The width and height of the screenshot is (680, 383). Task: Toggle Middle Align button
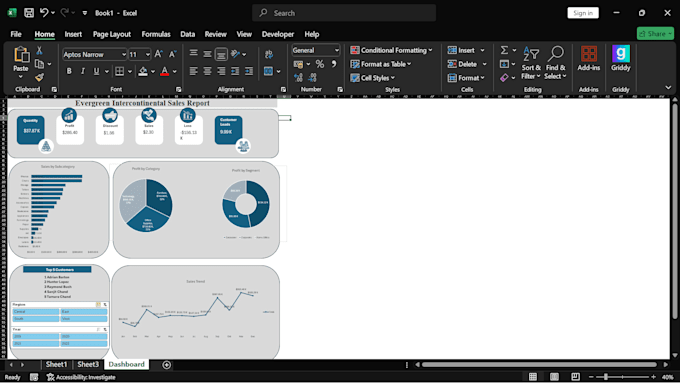point(207,54)
